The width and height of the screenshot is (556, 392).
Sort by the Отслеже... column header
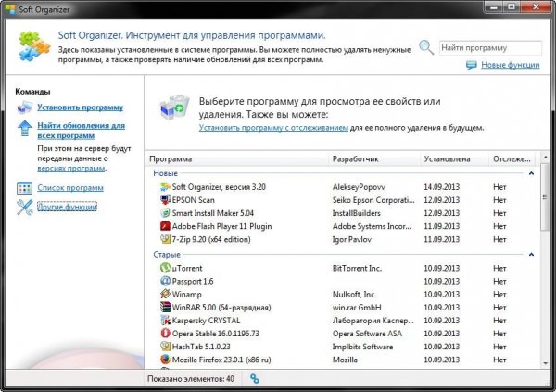[x=514, y=159]
